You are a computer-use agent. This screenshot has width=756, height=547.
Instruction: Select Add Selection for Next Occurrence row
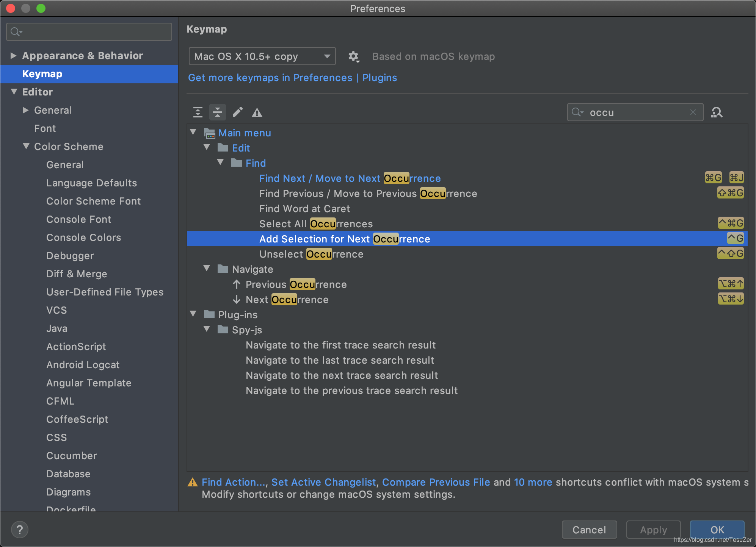[467, 239]
